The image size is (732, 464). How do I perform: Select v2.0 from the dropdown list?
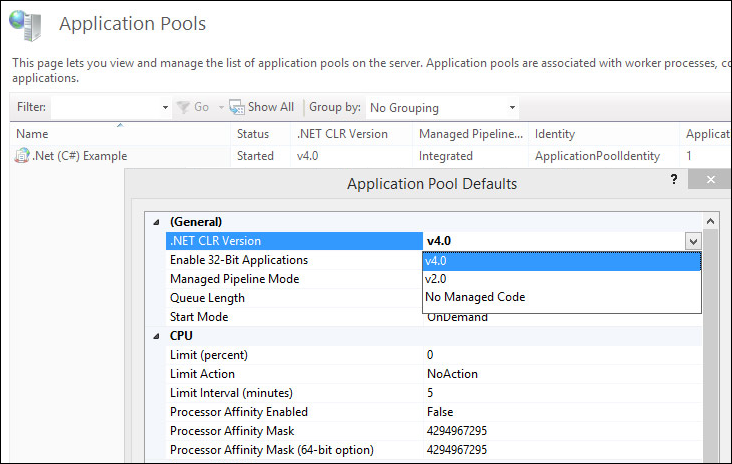(561, 279)
